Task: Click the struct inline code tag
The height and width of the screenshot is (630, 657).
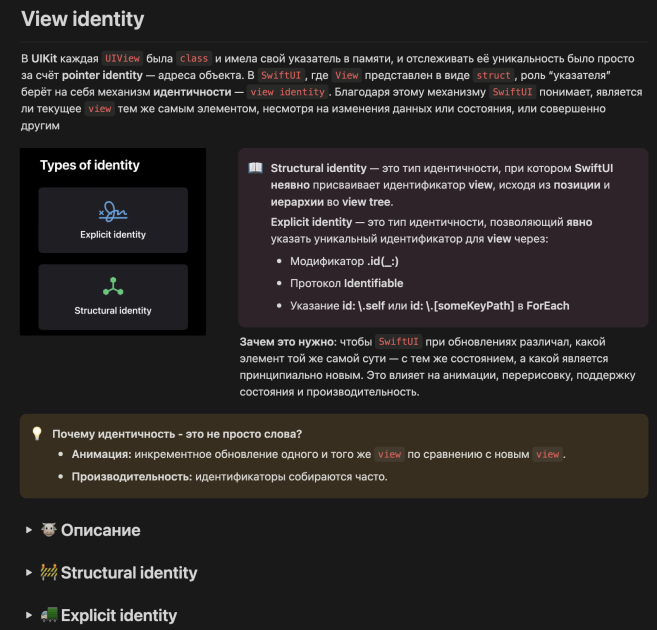Action: coord(493,75)
